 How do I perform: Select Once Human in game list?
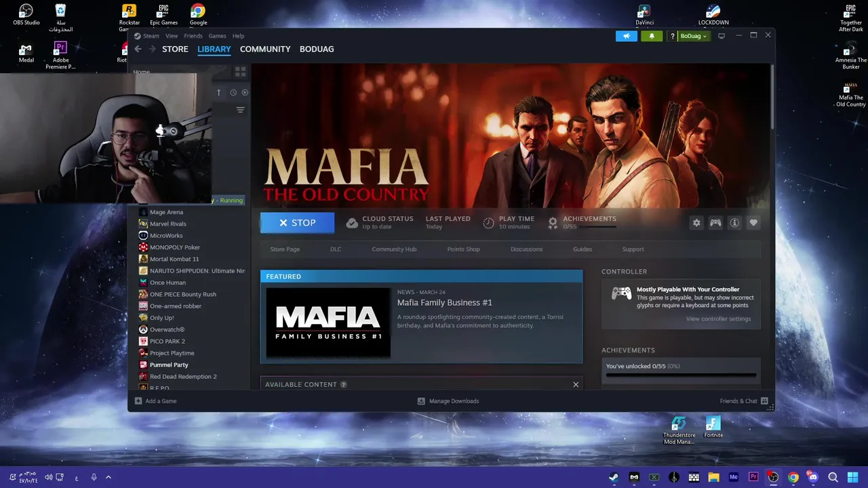click(x=167, y=283)
